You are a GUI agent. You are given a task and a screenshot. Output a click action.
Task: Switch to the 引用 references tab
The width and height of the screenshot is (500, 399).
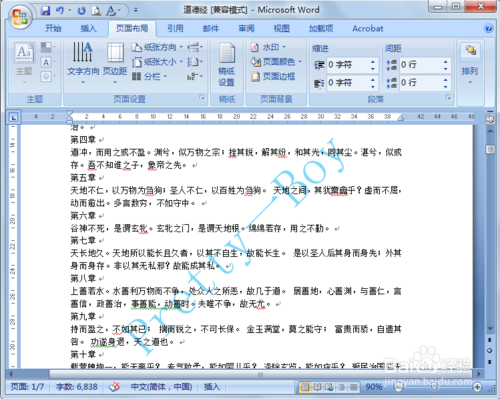(175, 29)
